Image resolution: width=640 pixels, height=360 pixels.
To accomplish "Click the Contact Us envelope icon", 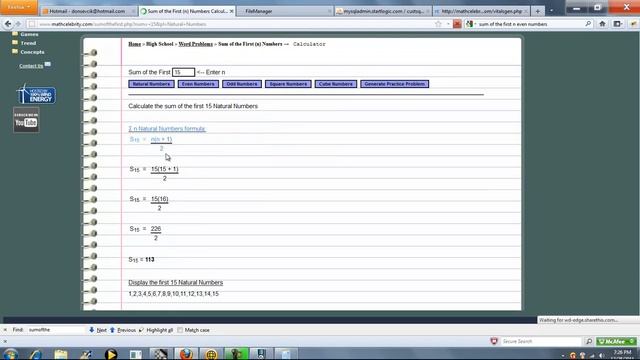I will (x=48, y=64).
